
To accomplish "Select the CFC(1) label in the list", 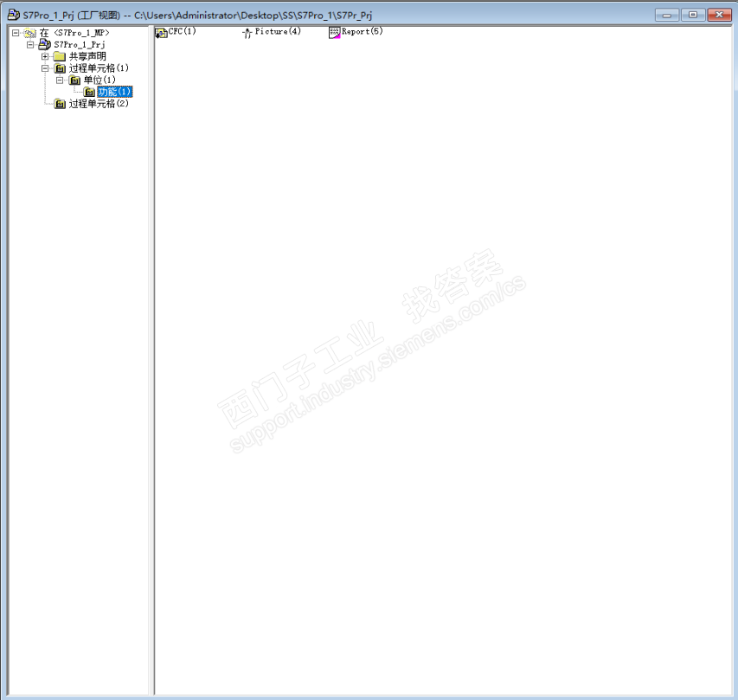I will click(183, 31).
